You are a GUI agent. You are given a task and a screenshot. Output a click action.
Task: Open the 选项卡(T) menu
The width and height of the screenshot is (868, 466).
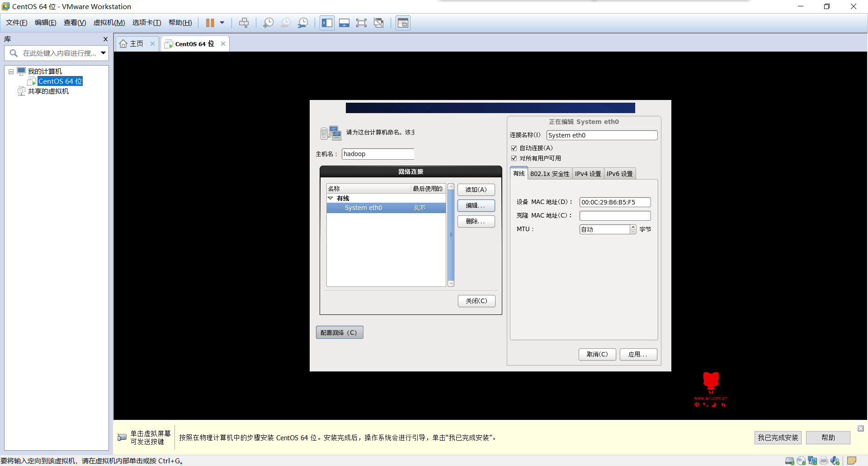tap(146, 23)
